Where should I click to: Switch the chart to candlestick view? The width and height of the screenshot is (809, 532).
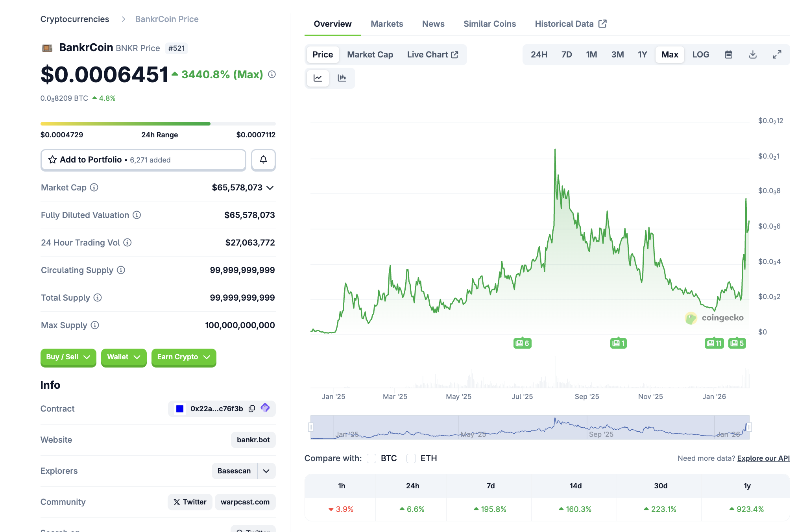pos(342,78)
